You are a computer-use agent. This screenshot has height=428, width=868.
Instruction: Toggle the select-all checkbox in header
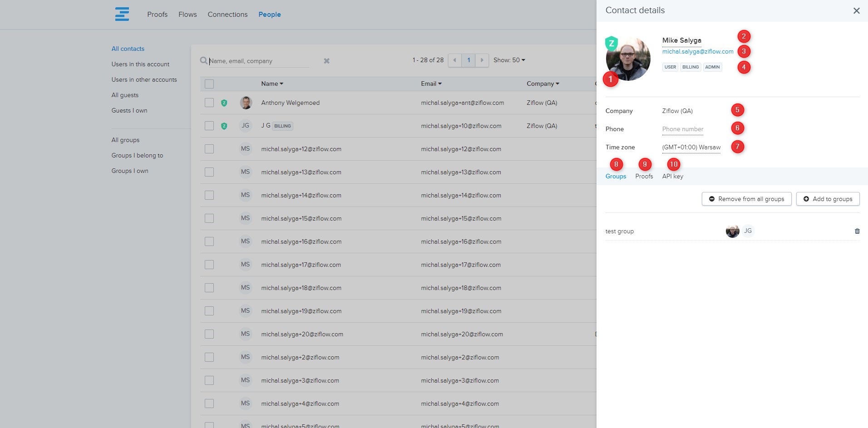coord(209,84)
